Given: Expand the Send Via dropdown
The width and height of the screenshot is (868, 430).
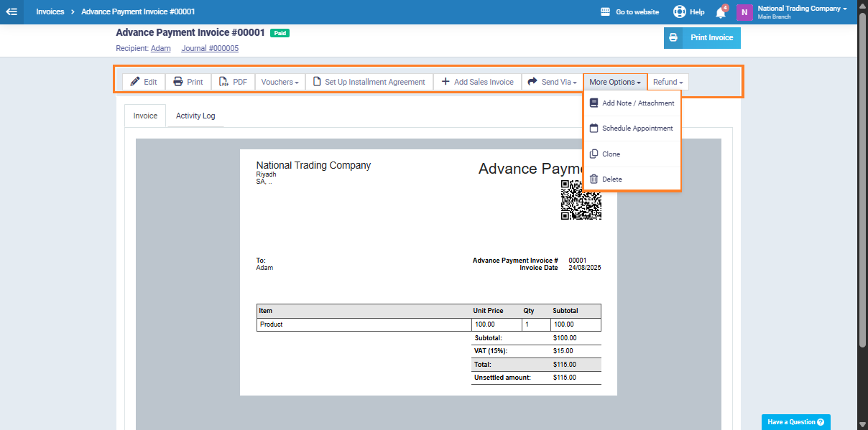Looking at the screenshot, I should pos(553,82).
